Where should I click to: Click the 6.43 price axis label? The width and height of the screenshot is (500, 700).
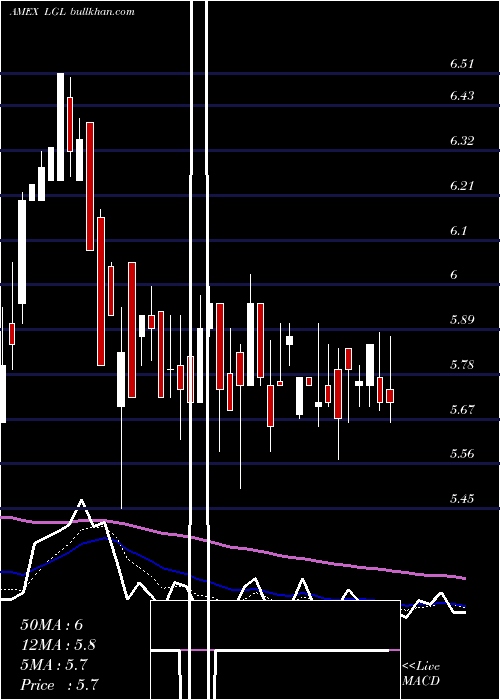pyautogui.click(x=461, y=96)
